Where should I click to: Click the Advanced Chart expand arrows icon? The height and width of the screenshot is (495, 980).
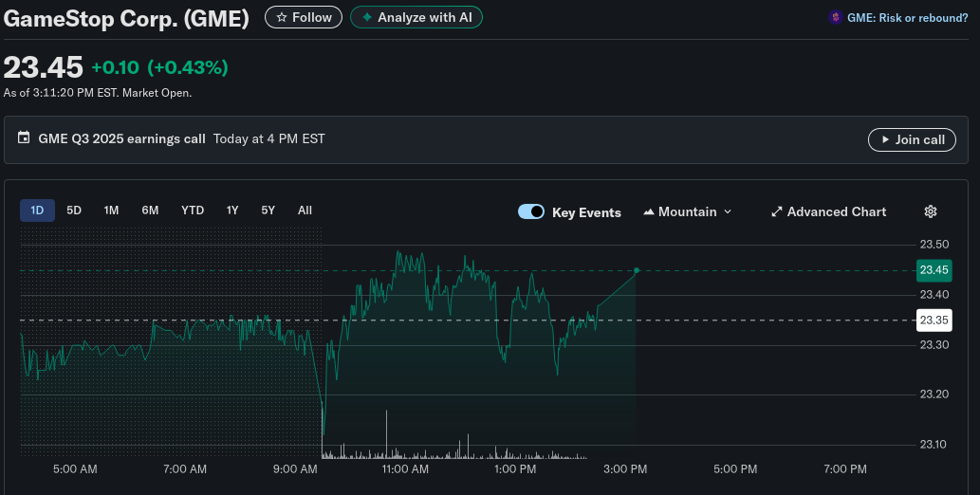point(777,211)
